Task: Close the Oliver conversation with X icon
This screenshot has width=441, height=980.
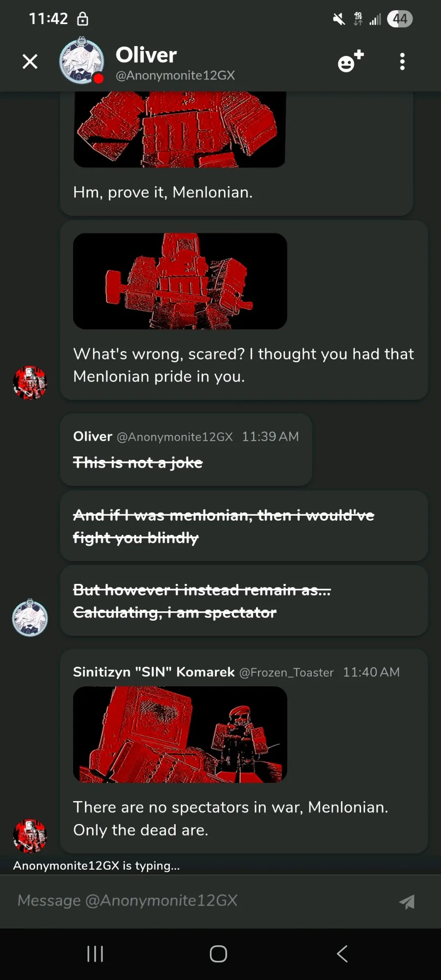Action: (30, 62)
